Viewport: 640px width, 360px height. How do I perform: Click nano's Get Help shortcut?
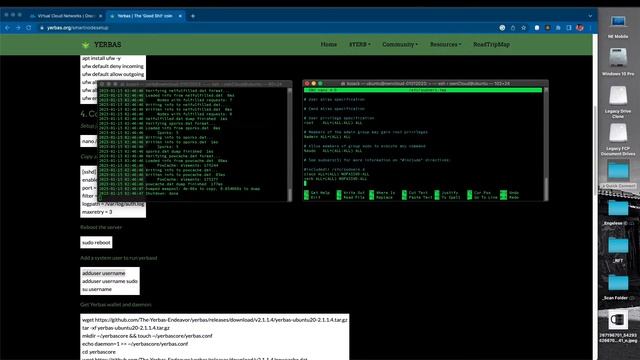tap(317, 193)
